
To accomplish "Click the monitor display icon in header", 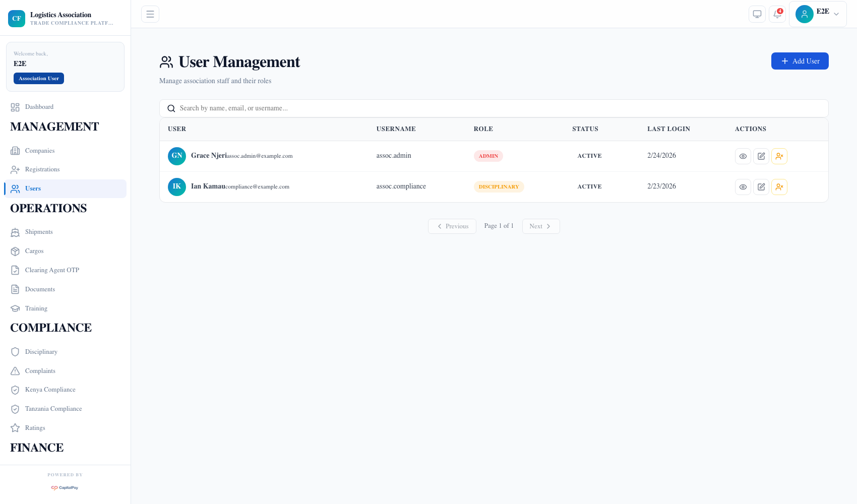I will [x=757, y=14].
